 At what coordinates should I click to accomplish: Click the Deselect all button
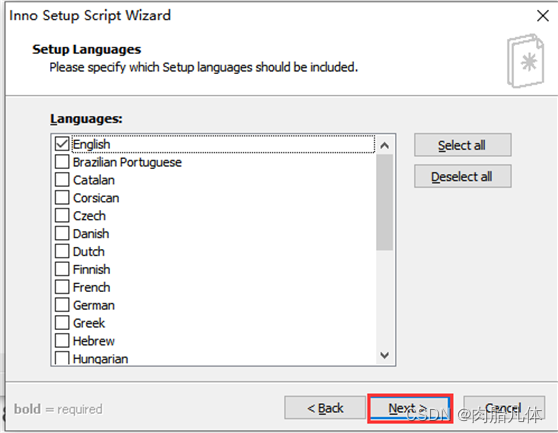click(463, 176)
